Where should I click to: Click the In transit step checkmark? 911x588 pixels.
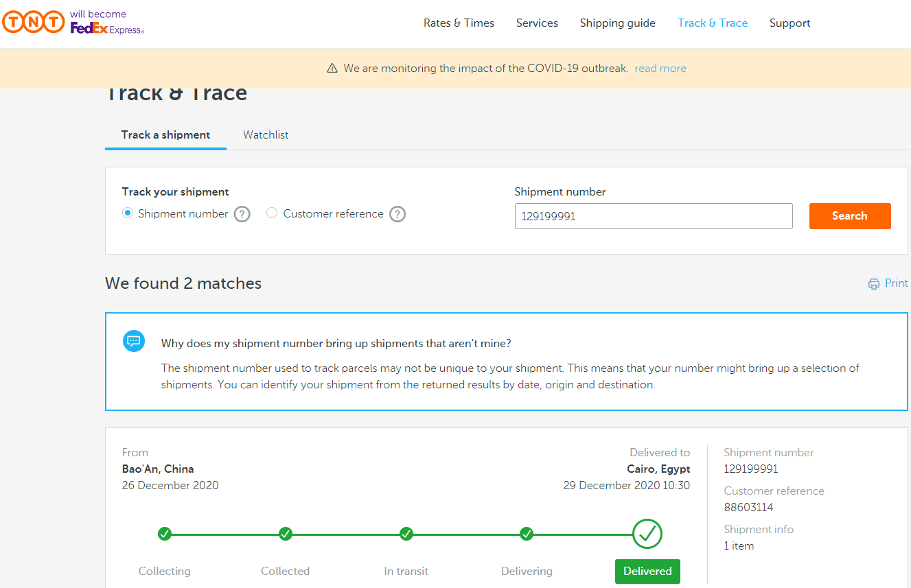pos(406,534)
